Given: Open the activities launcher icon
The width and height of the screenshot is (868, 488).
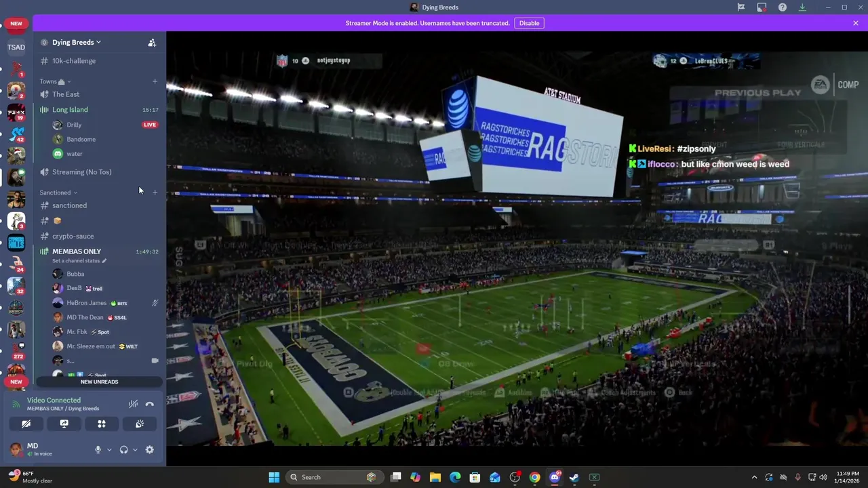Looking at the screenshot, I should (102, 424).
